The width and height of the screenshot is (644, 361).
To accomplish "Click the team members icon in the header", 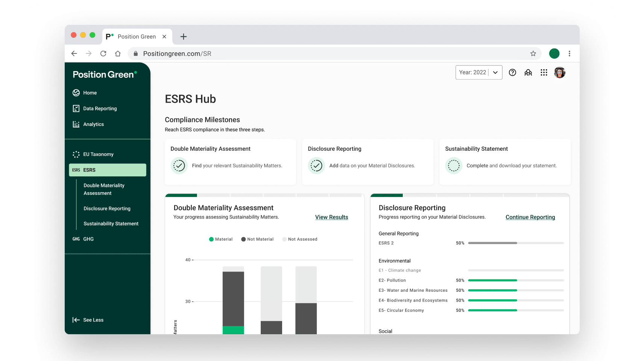I will pos(528,72).
